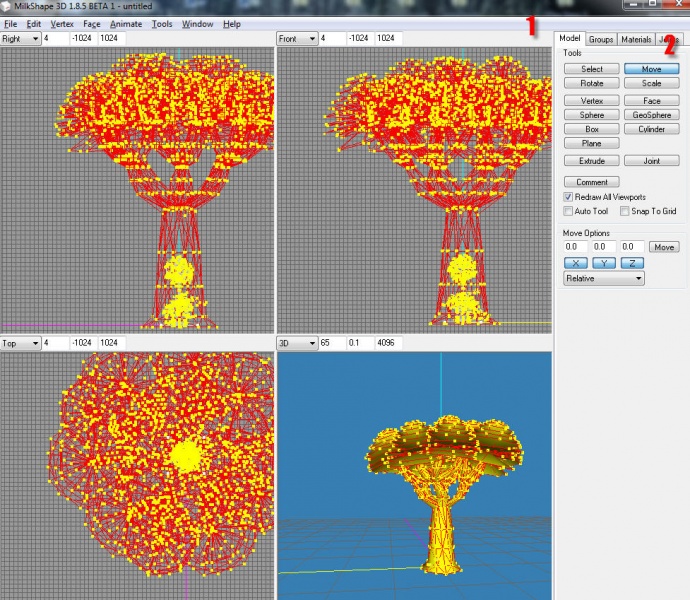690x600 pixels.
Task: Select the Rotate tool
Action: pyautogui.click(x=592, y=84)
